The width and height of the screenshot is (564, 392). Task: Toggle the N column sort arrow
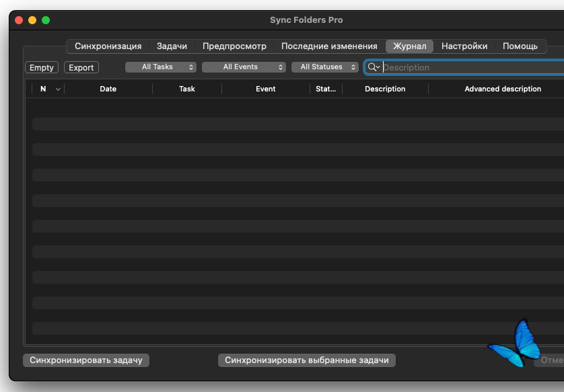click(x=58, y=89)
